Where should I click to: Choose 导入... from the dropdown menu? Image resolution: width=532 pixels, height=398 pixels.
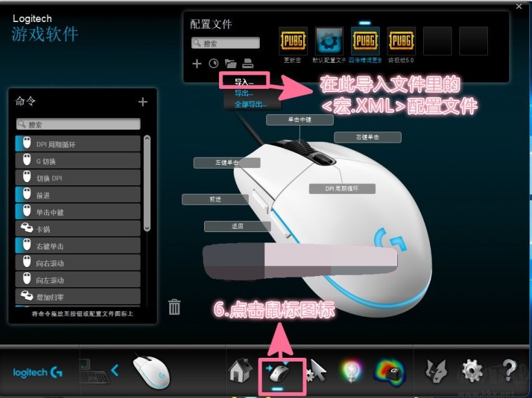pyautogui.click(x=244, y=82)
